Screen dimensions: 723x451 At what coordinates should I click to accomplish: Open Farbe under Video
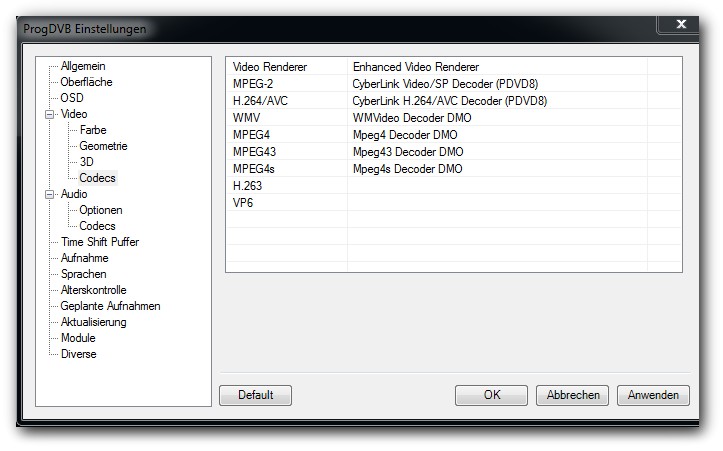pos(93,130)
